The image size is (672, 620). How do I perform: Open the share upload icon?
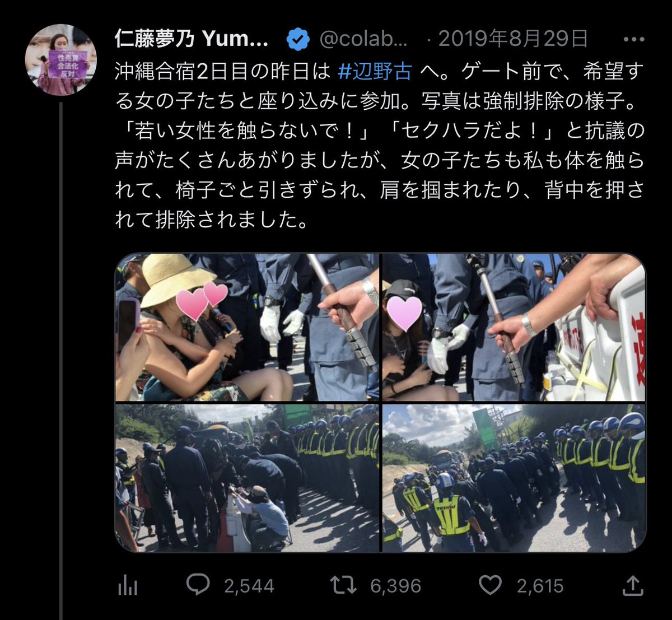coord(632,585)
